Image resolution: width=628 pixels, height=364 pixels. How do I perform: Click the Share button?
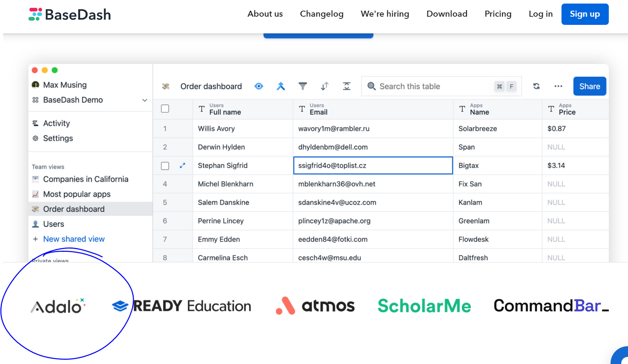click(x=590, y=86)
